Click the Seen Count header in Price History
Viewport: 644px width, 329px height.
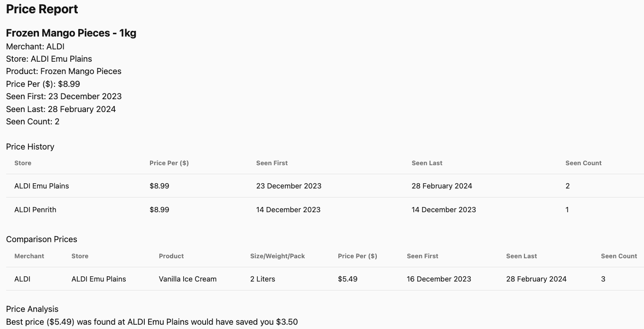pos(583,163)
